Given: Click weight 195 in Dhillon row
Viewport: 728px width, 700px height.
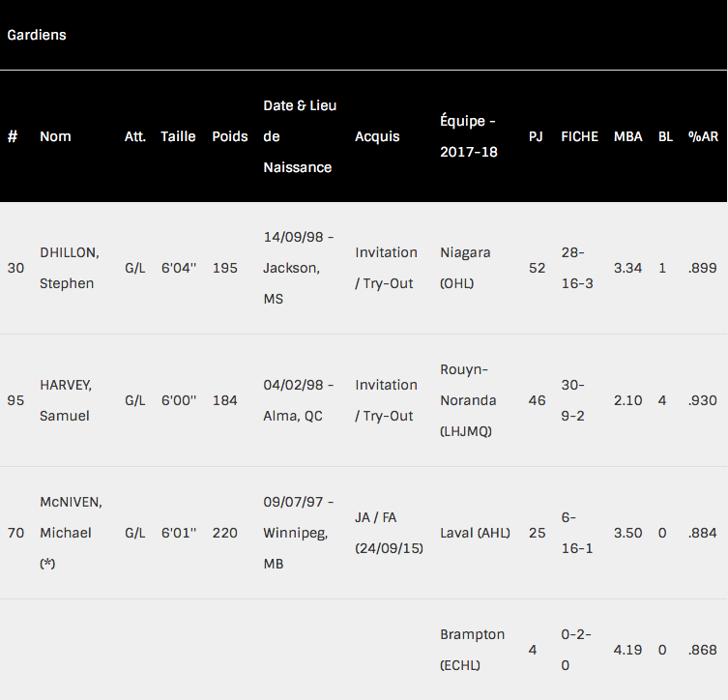Looking at the screenshot, I should tap(224, 268).
